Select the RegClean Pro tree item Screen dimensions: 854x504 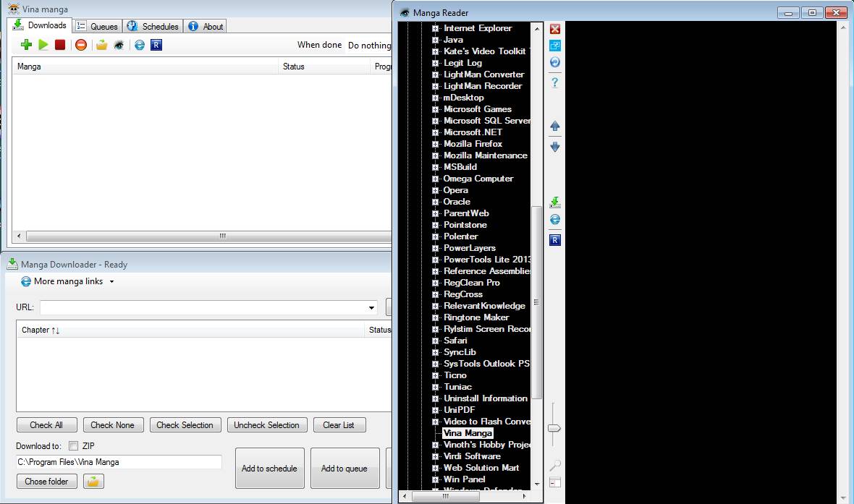point(472,283)
